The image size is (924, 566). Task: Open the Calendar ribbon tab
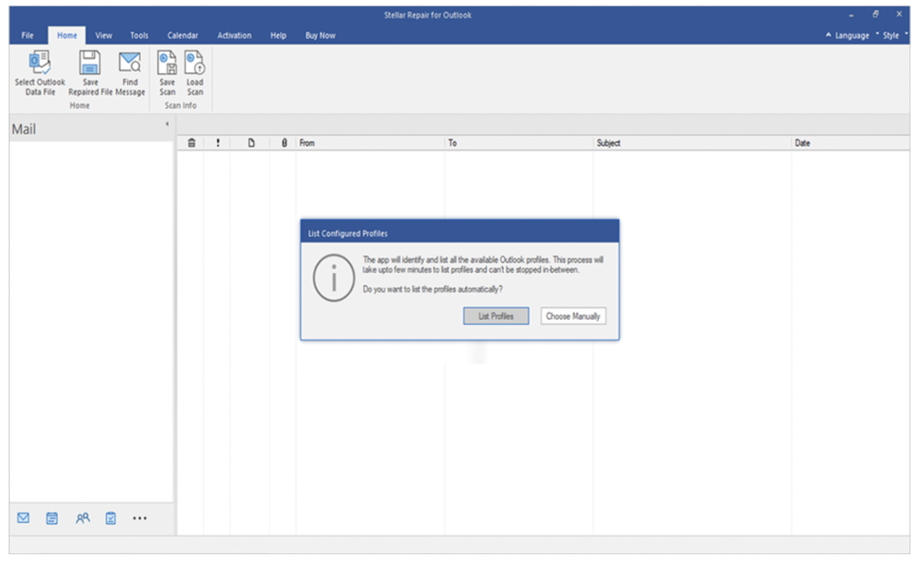tap(183, 35)
